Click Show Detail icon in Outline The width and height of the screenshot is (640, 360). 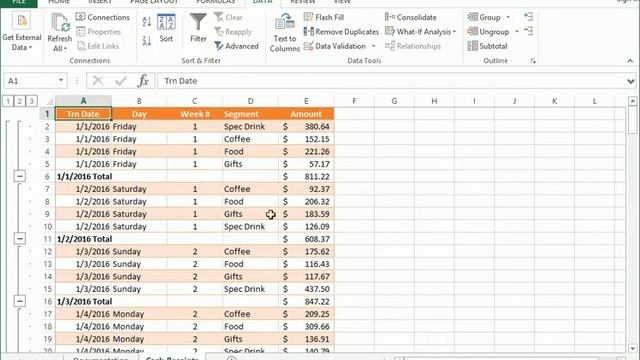(529, 17)
